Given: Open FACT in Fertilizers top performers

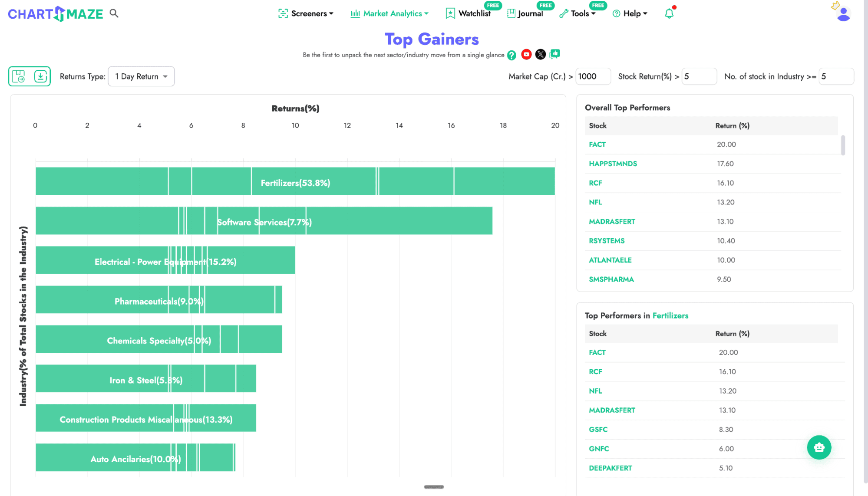Looking at the screenshot, I should click(597, 352).
